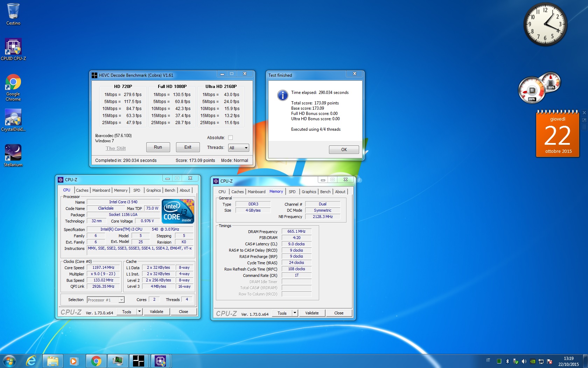Click the CPU meter desktop gadget
The width and height of the screenshot is (588, 368).
pyautogui.click(x=539, y=88)
